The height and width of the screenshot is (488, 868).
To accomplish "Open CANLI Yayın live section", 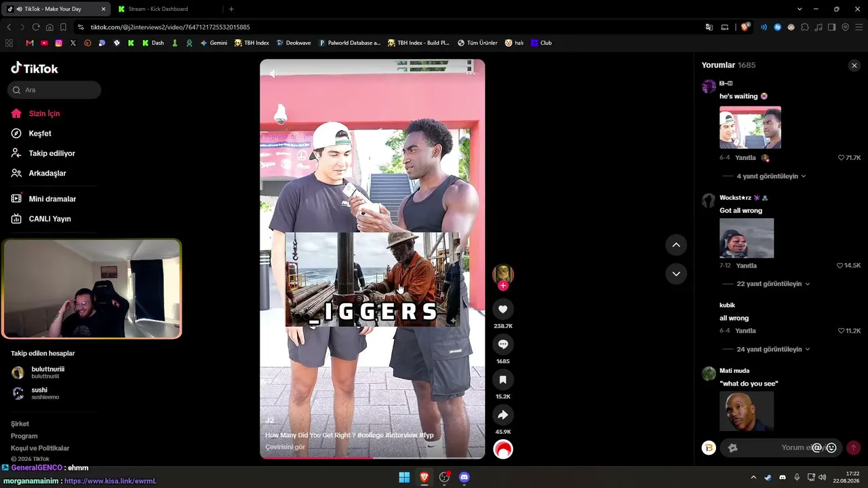I will click(50, 219).
